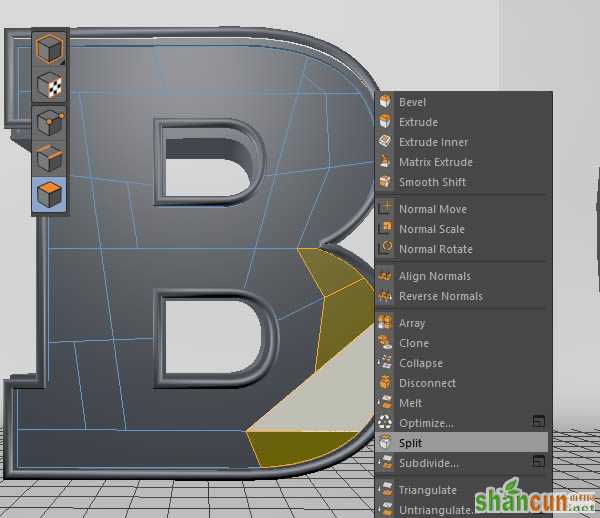Click the Array command icon
This screenshot has width=600, height=518.
click(385, 323)
